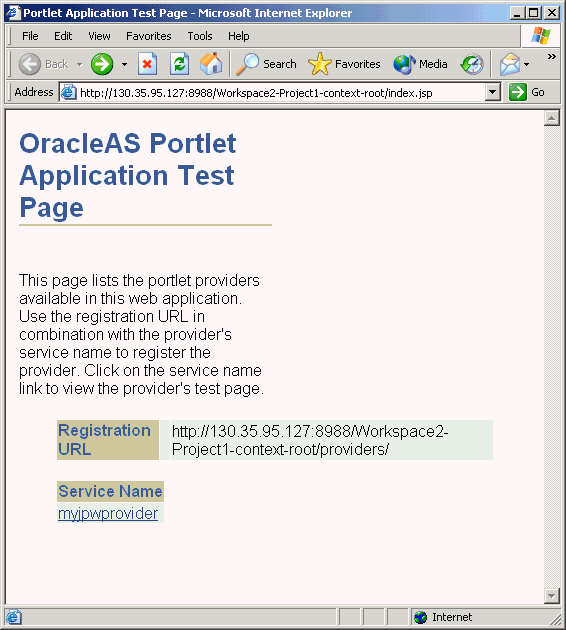The image size is (566, 630).
Task: Open the Favorites menu
Action: click(x=149, y=36)
